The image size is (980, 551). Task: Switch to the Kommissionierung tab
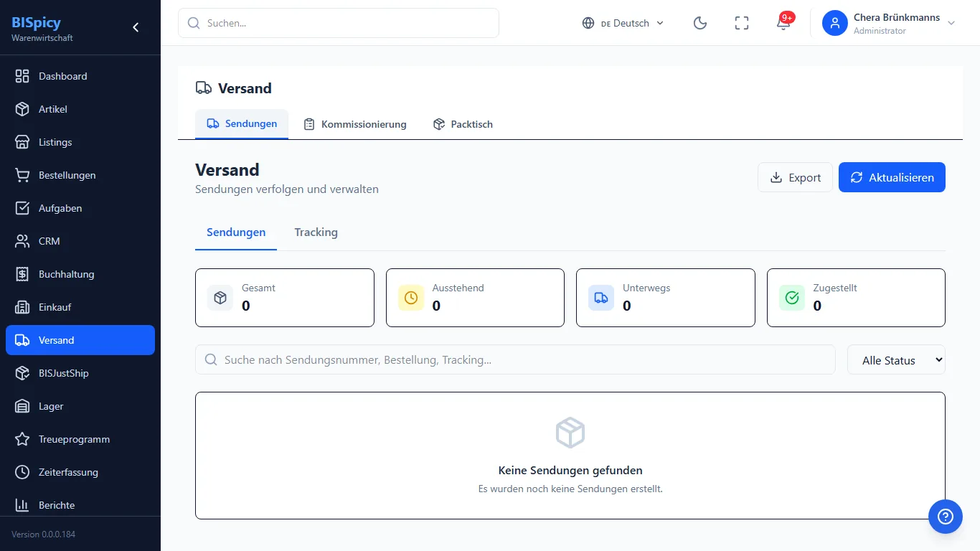coord(354,124)
